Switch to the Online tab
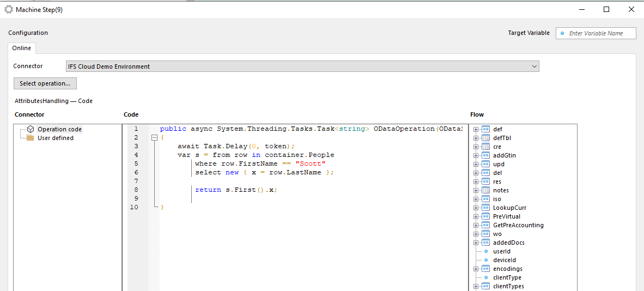 (22, 48)
